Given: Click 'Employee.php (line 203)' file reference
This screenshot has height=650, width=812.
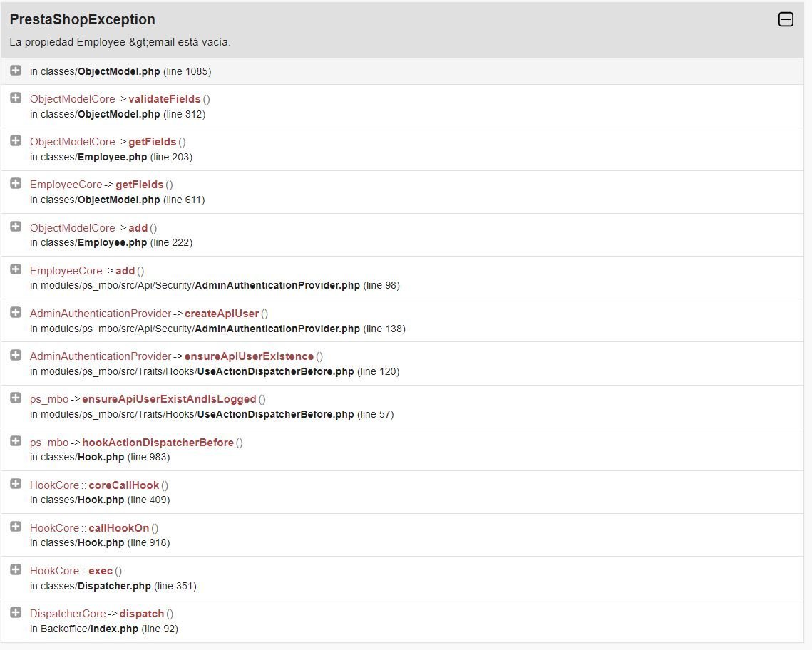Looking at the screenshot, I should tap(135, 157).
